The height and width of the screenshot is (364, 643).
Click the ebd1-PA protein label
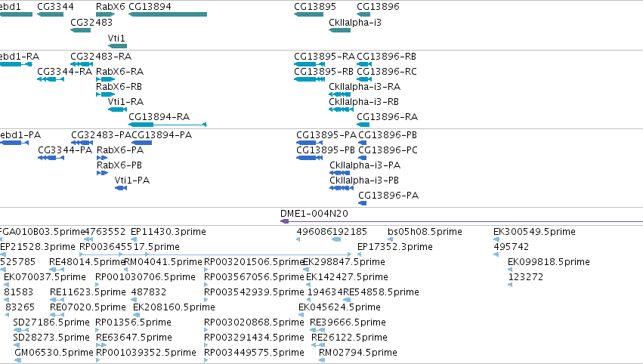point(20,135)
